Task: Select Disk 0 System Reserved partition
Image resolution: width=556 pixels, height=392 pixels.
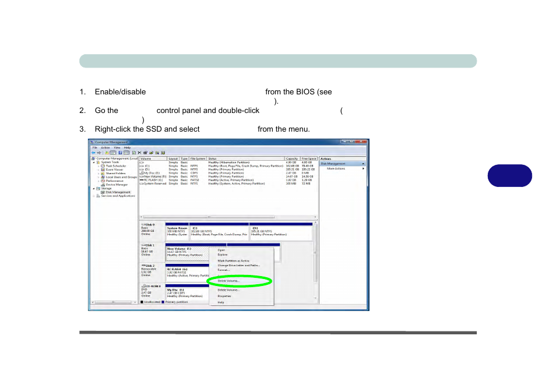Action: coord(177,231)
